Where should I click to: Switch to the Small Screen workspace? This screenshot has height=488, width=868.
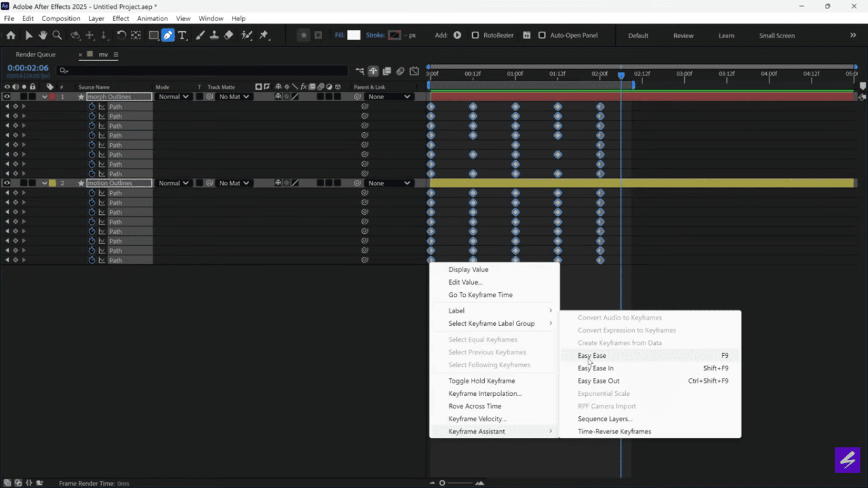776,36
